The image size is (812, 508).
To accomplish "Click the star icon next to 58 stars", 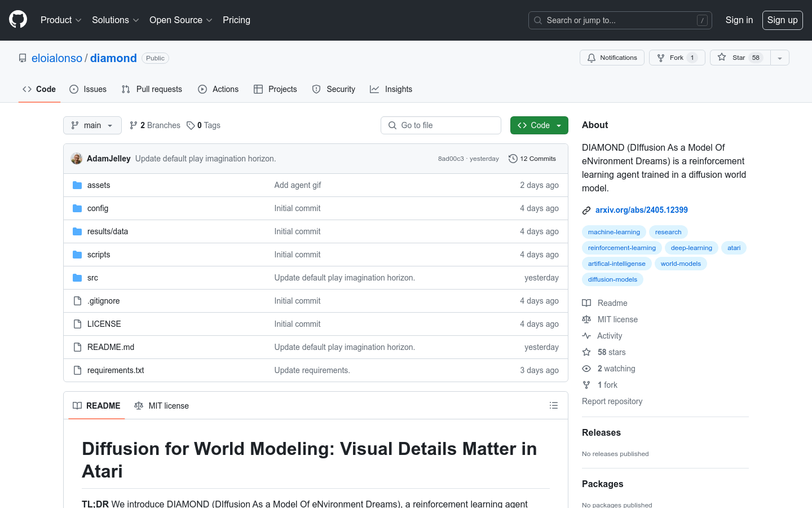I will point(586,352).
